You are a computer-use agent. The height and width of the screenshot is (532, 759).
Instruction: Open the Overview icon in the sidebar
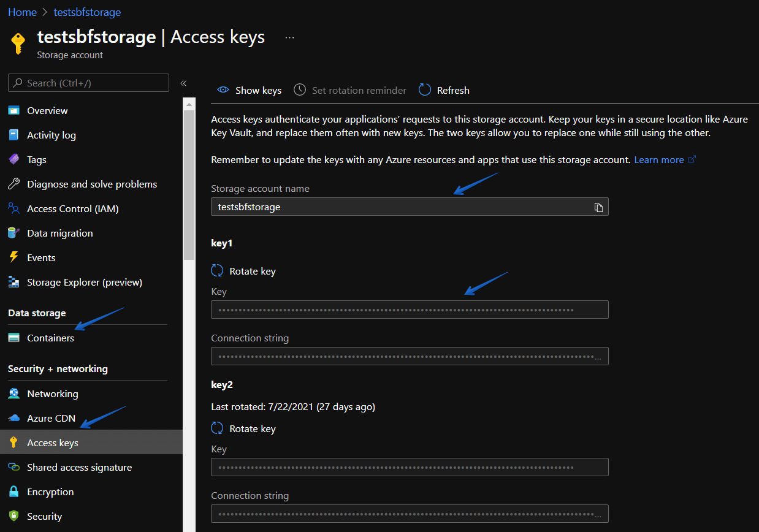point(15,110)
